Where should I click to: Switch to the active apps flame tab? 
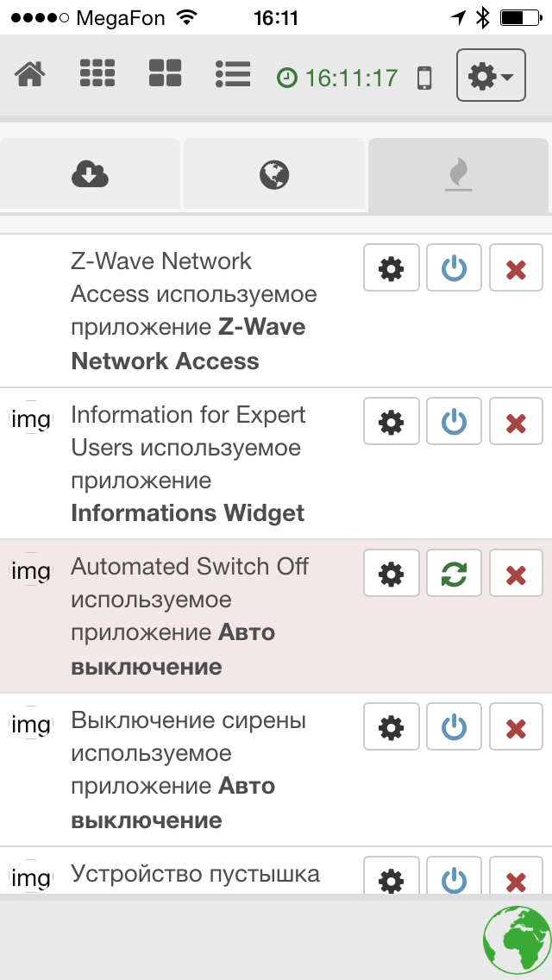[x=458, y=175]
